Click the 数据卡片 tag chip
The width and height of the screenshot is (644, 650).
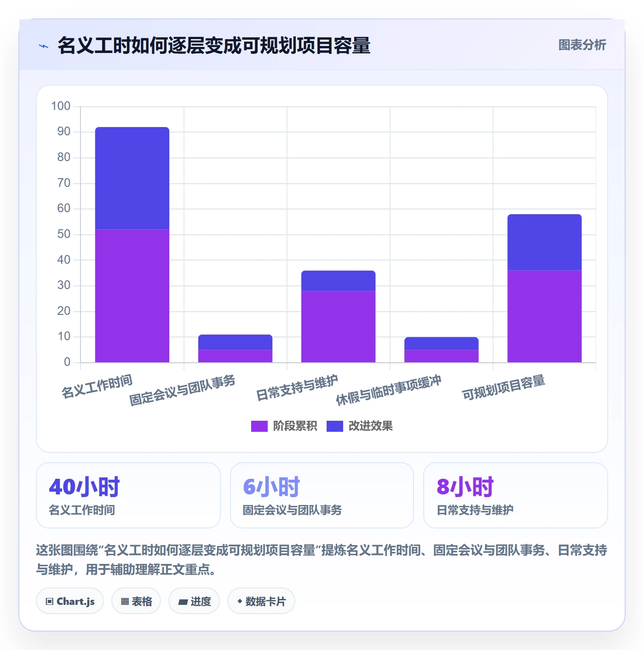pos(261,601)
